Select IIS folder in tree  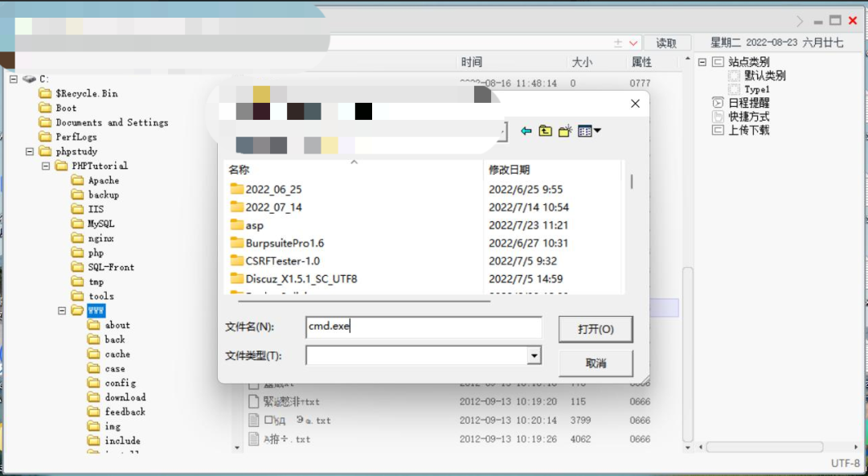click(88, 209)
